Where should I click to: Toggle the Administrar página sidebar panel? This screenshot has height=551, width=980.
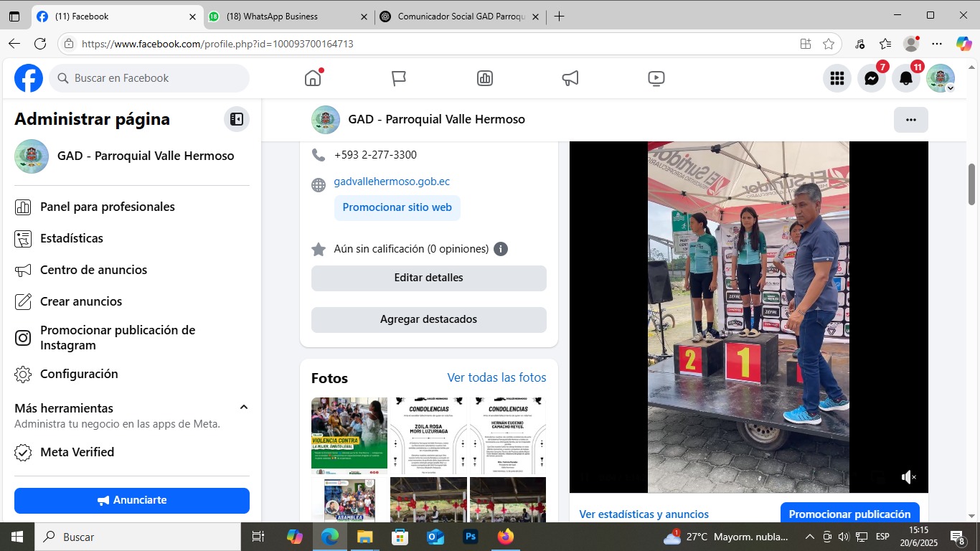point(237,119)
